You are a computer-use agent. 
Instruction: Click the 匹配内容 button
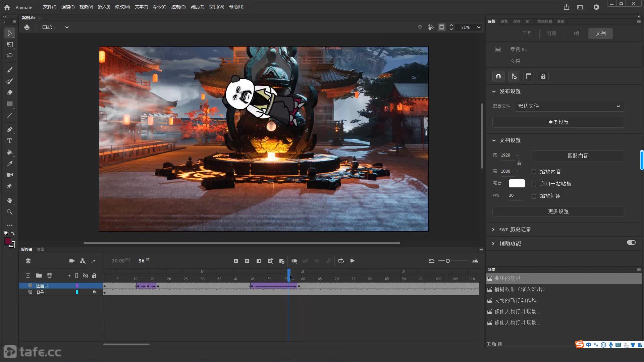pyautogui.click(x=578, y=156)
